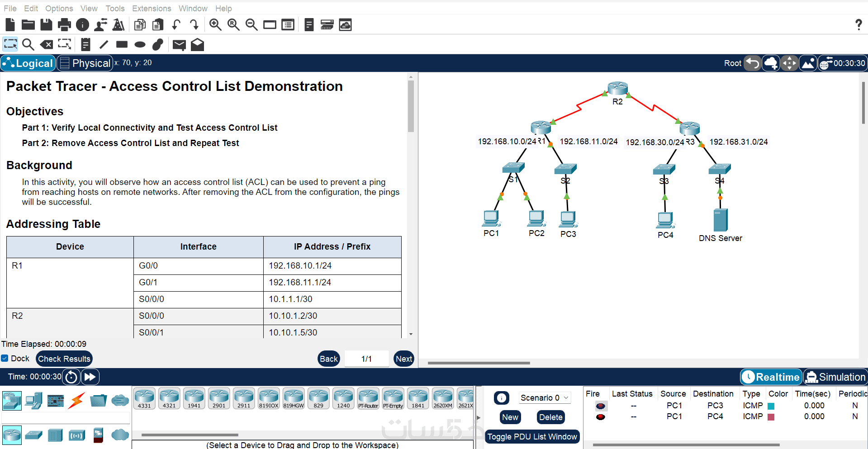
Task: Undo the last action via toolbar arrow
Action: 176,25
